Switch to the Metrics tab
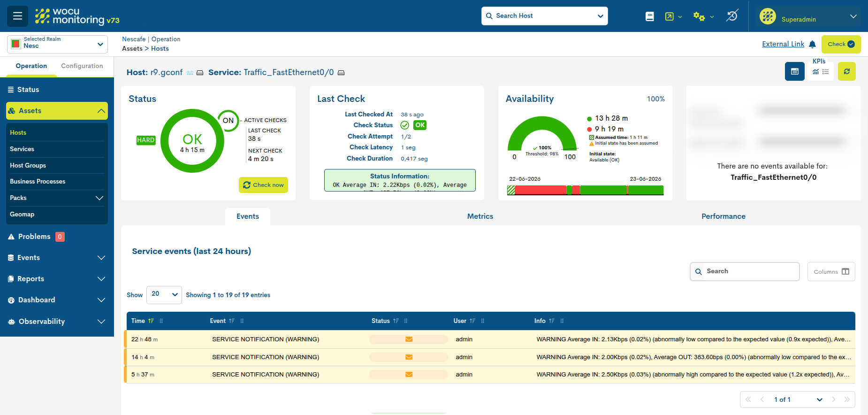 click(480, 216)
